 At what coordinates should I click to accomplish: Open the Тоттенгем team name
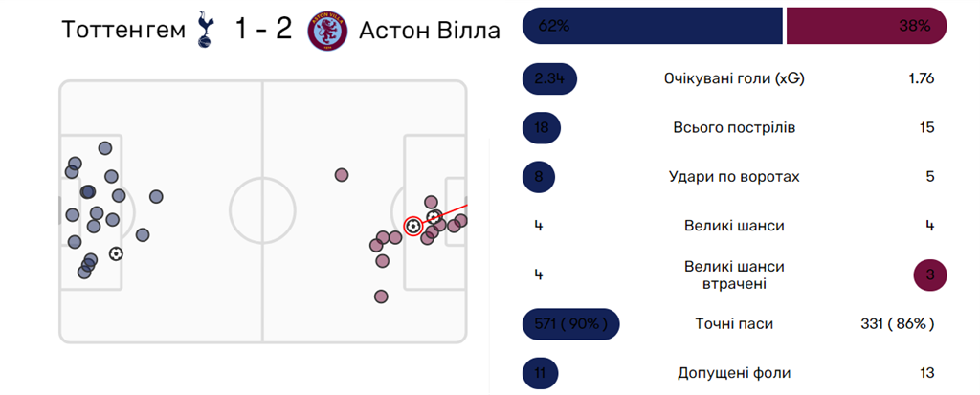tap(122, 30)
